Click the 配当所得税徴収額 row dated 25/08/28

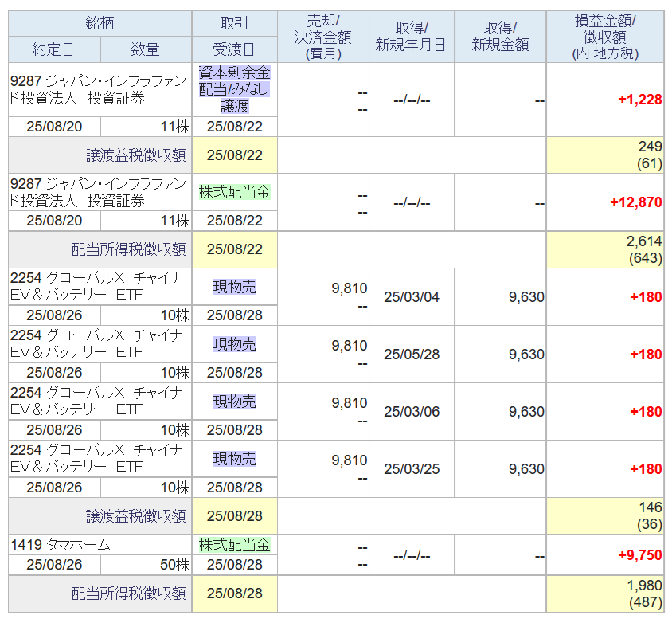click(x=336, y=594)
